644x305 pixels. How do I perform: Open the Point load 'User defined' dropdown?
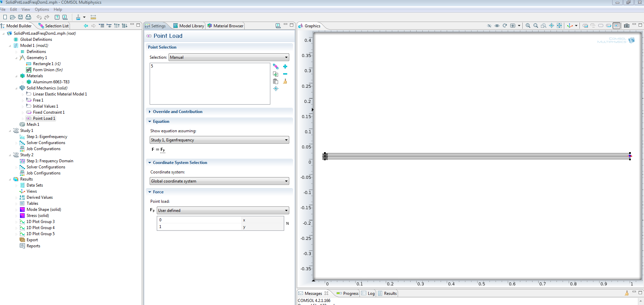point(223,211)
